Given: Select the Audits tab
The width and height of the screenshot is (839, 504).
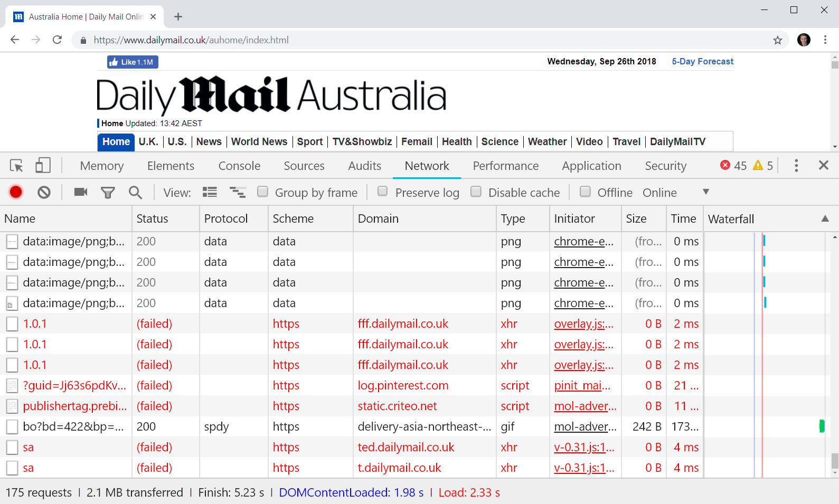Looking at the screenshot, I should 364,166.
